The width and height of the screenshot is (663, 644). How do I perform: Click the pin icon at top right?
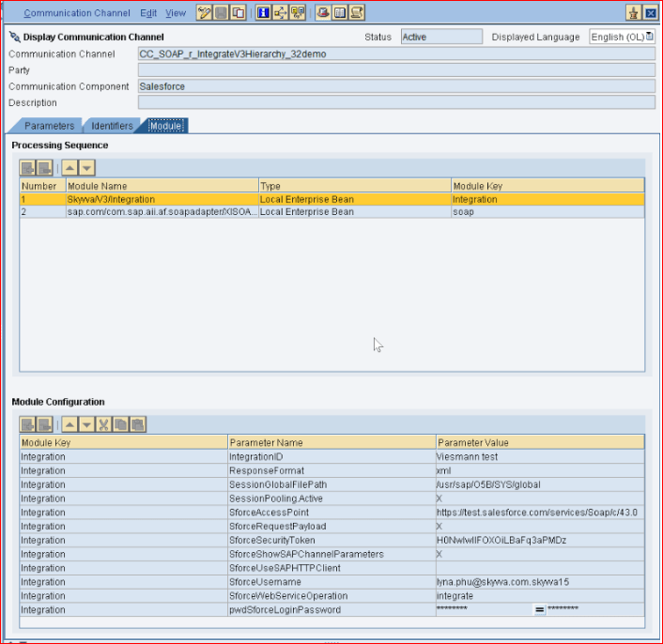click(x=632, y=13)
